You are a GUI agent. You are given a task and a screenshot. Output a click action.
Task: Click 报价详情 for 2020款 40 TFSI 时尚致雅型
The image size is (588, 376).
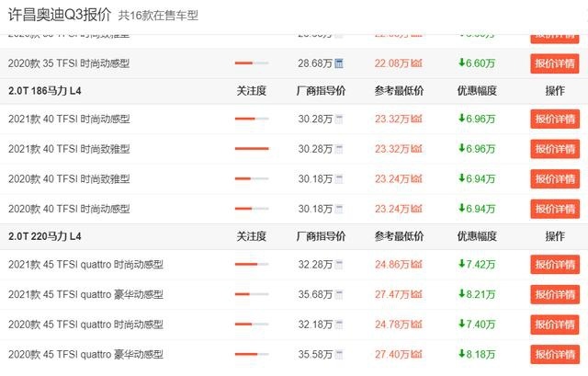tap(555, 179)
